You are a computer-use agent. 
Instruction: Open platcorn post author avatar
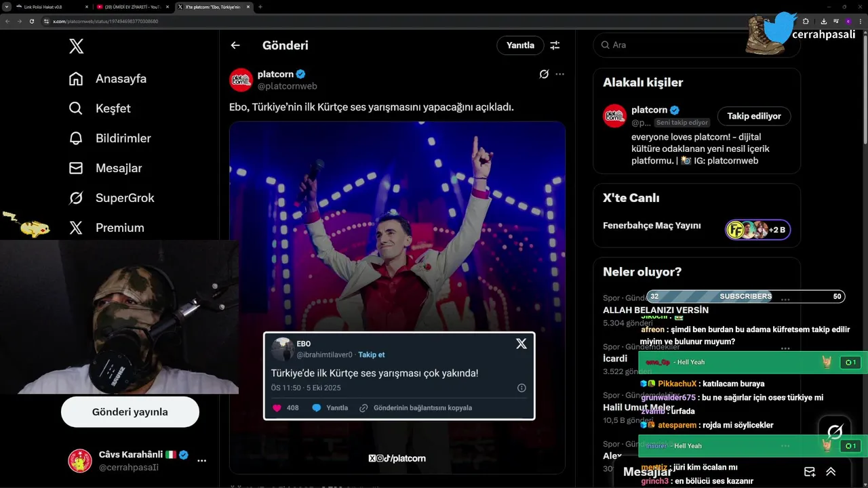click(241, 80)
